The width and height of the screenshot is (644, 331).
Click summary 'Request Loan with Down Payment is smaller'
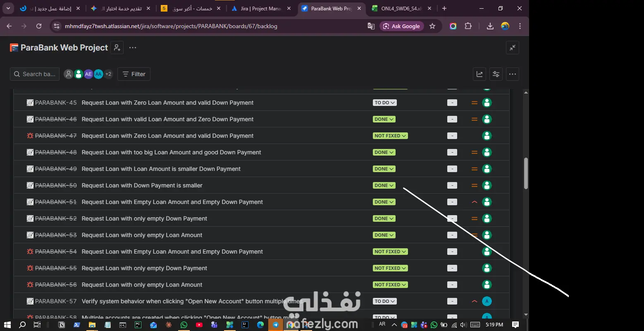click(x=142, y=185)
